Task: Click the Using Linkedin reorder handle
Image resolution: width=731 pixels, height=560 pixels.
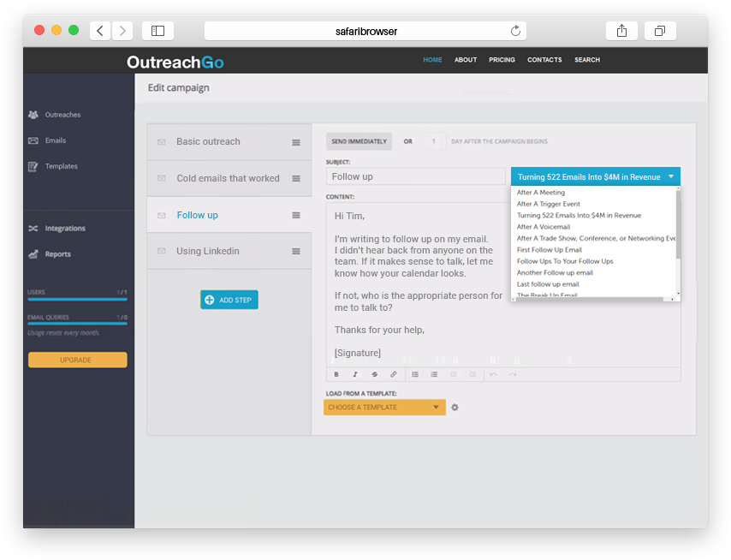Action: click(x=296, y=252)
